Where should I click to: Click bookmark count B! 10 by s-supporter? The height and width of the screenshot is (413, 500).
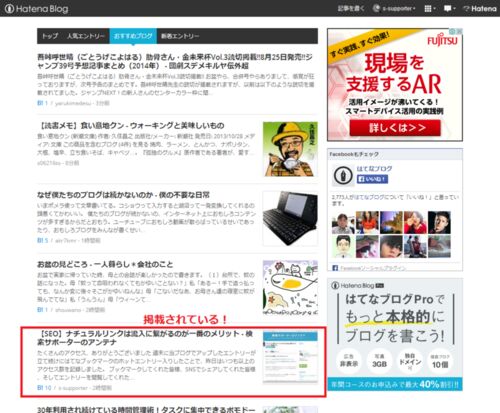[44, 388]
